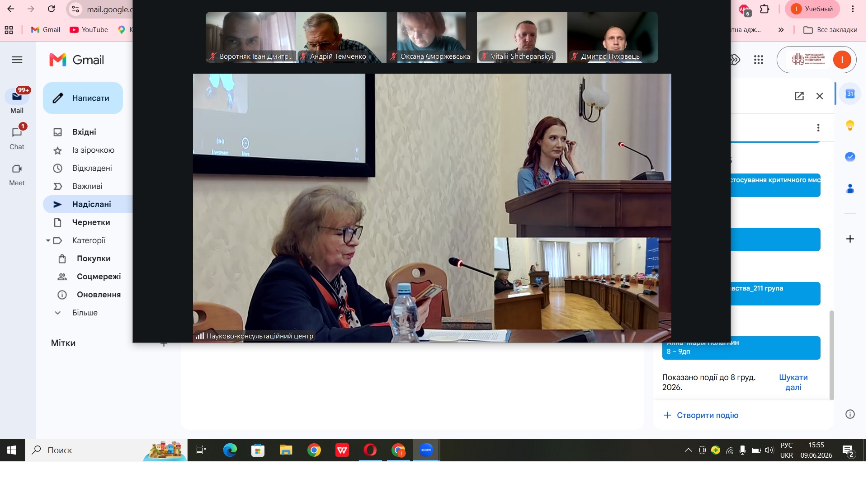
Task: Open the Gmail bookmark in bookmarks bar
Action: (45, 30)
